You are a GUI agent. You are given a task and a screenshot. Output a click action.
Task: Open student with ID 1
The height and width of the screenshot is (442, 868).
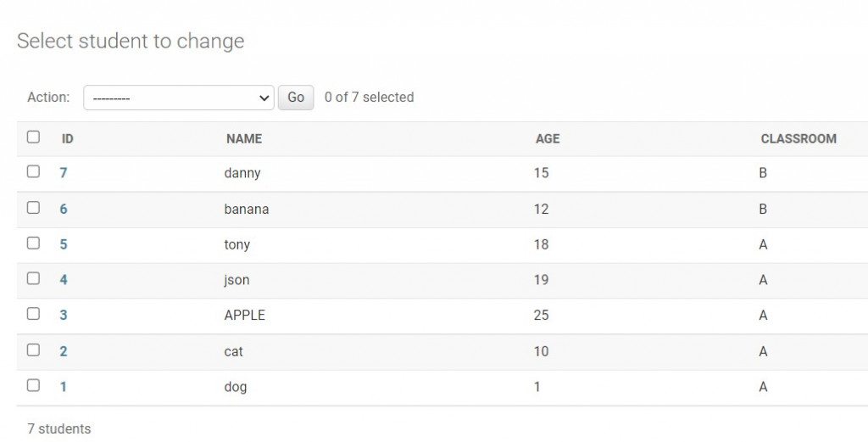64,387
